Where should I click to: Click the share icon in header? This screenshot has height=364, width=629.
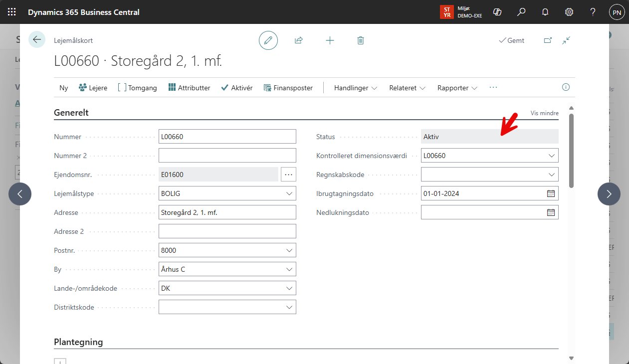click(299, 40)
